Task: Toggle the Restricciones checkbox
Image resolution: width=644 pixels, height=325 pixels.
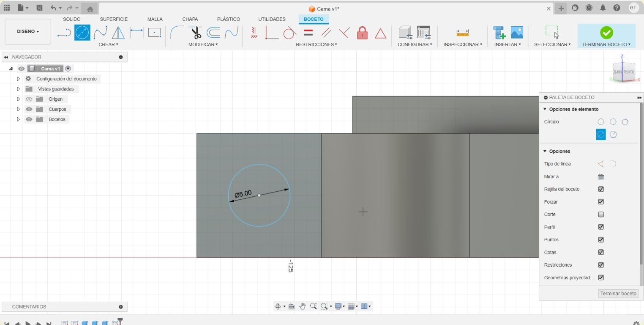Action: (601, 265)
